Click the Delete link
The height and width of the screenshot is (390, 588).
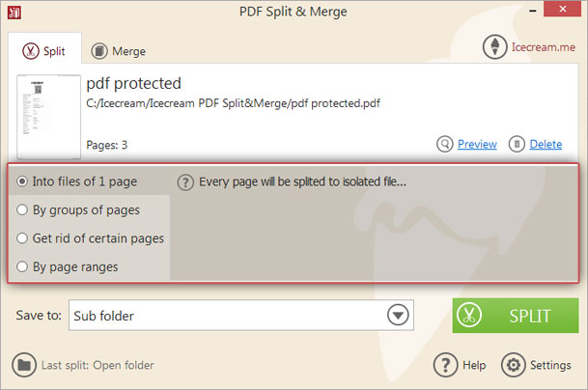point(546,144)
